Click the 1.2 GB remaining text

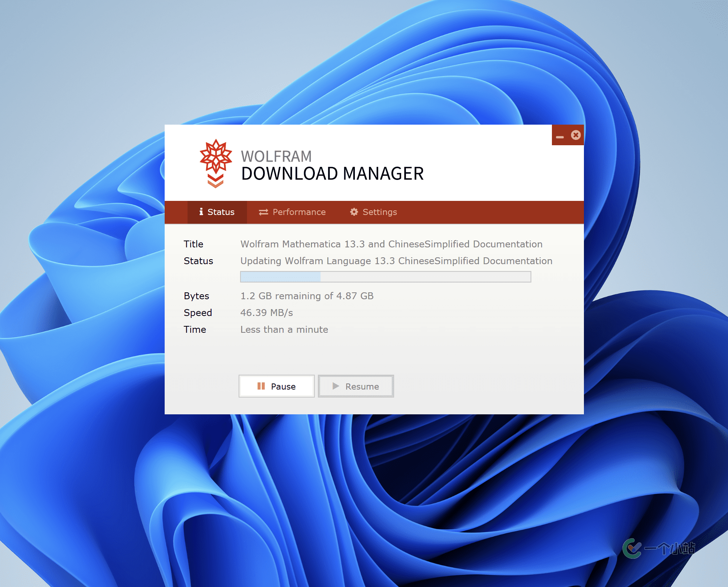[x=307, y=296]
